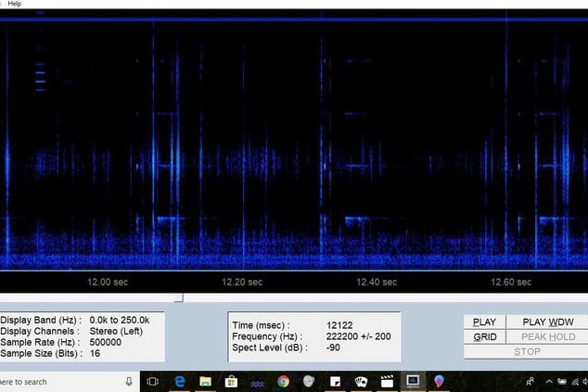Open Microsoft Edge from the taskbar

180,382
